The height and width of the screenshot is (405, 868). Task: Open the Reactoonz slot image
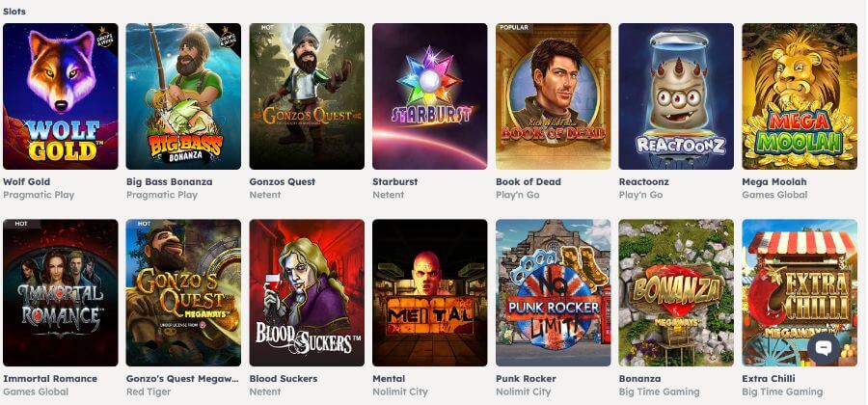pos(676,96)
